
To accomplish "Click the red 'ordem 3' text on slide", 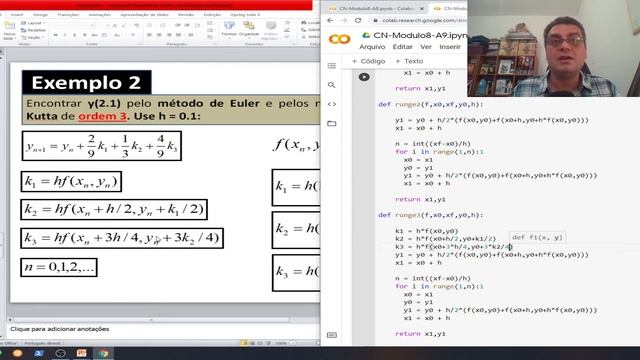I will 102,116.
